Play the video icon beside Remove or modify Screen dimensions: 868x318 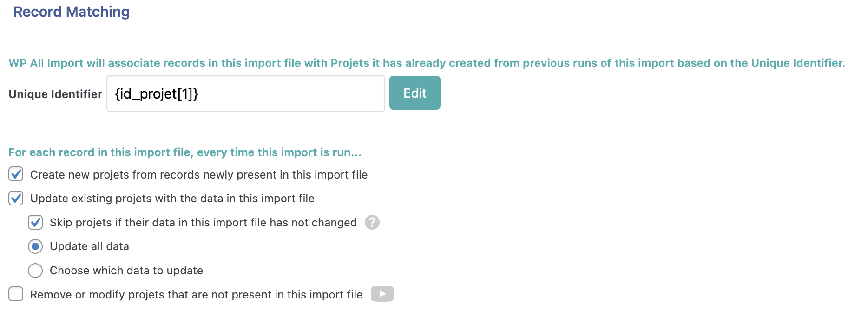[382, 294]
